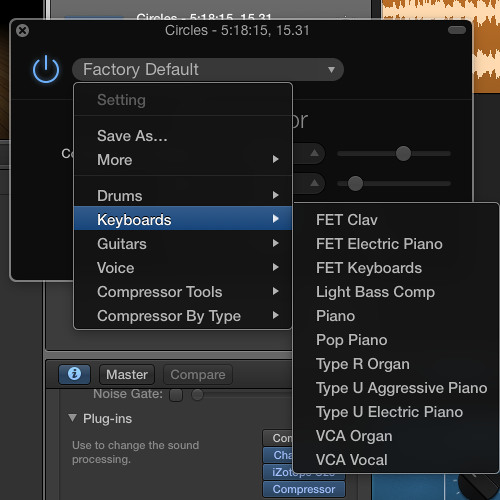The height and width of the screenshot is (500, 500).
Task: Click the pill button in plug-in title bar
Action: pyautogui.click(x=457, y=30)
